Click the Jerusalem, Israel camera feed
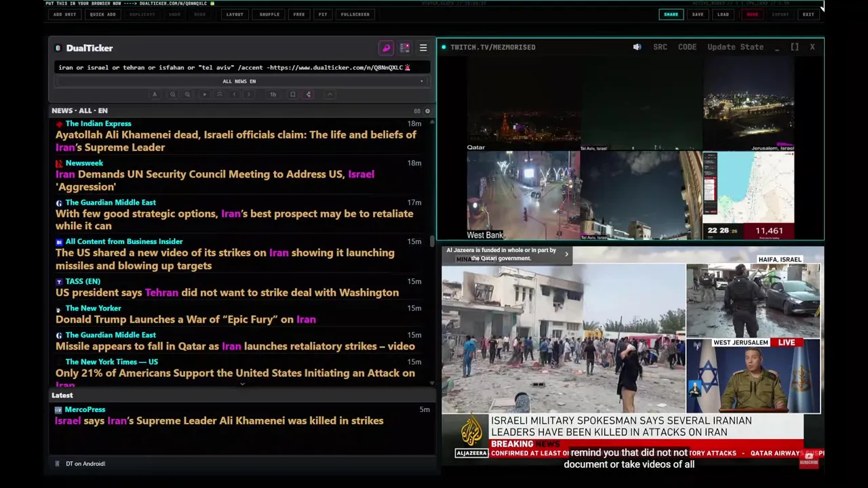This screenshot has height=488, width=868. [x=749, y=104]
